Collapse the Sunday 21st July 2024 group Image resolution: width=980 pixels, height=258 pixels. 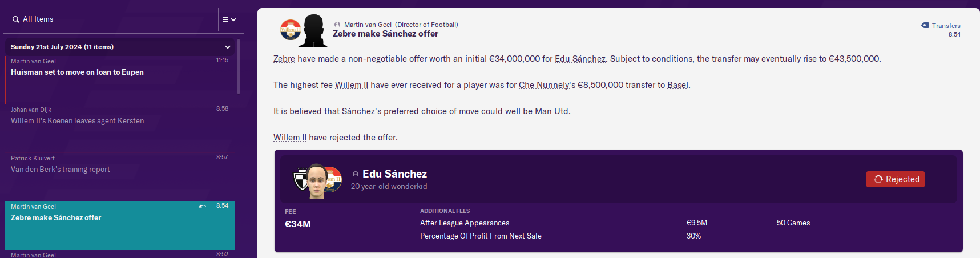228,47
